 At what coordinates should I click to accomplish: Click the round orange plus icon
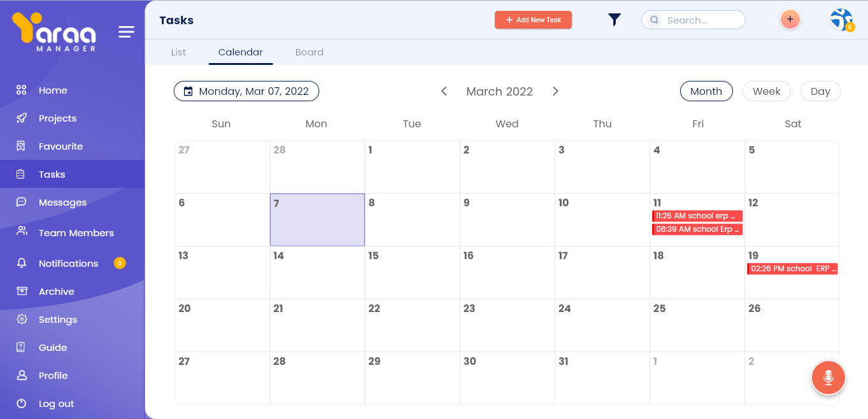(790, 20)
